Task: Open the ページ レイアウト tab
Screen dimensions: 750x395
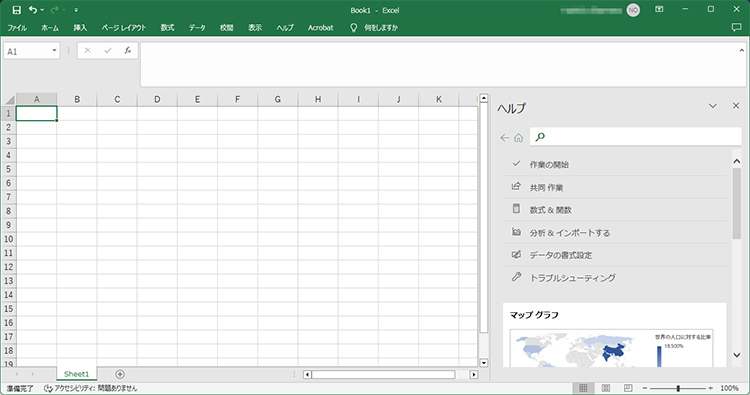Action: pyautogui.click(x=124, y=28)
